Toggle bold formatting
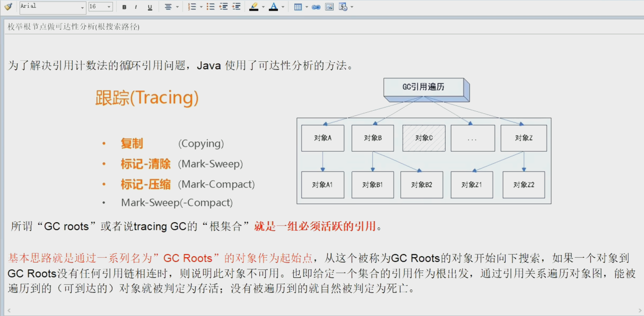The width and height of the screenshot is (644, 316). 124,7
